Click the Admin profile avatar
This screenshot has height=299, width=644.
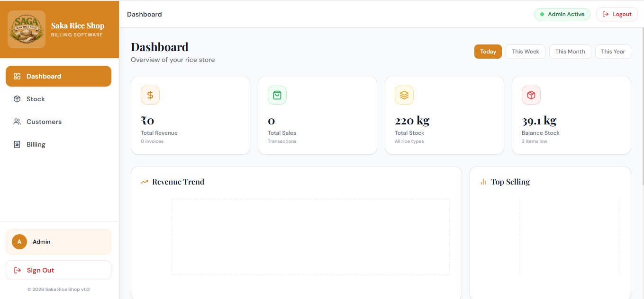(x=19, y=241)
